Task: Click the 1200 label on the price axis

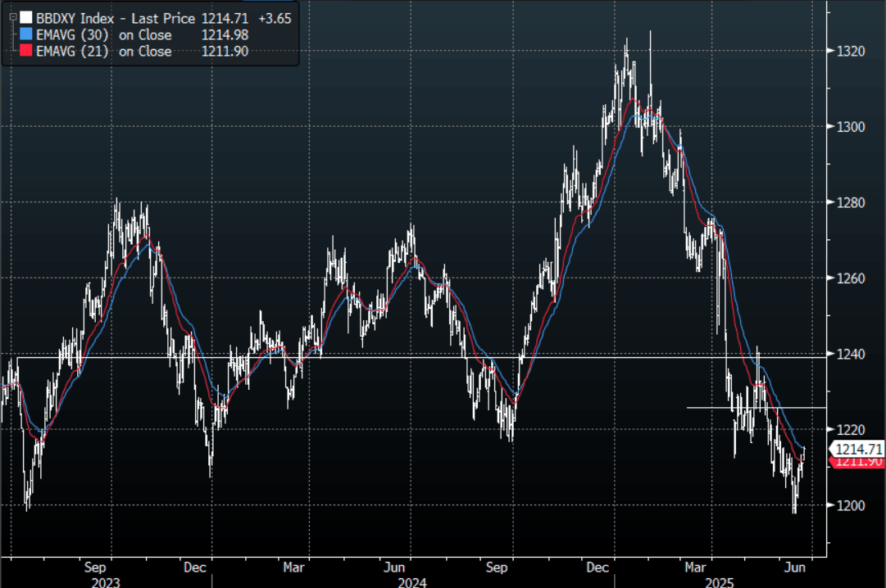Action: pos(852,505)
